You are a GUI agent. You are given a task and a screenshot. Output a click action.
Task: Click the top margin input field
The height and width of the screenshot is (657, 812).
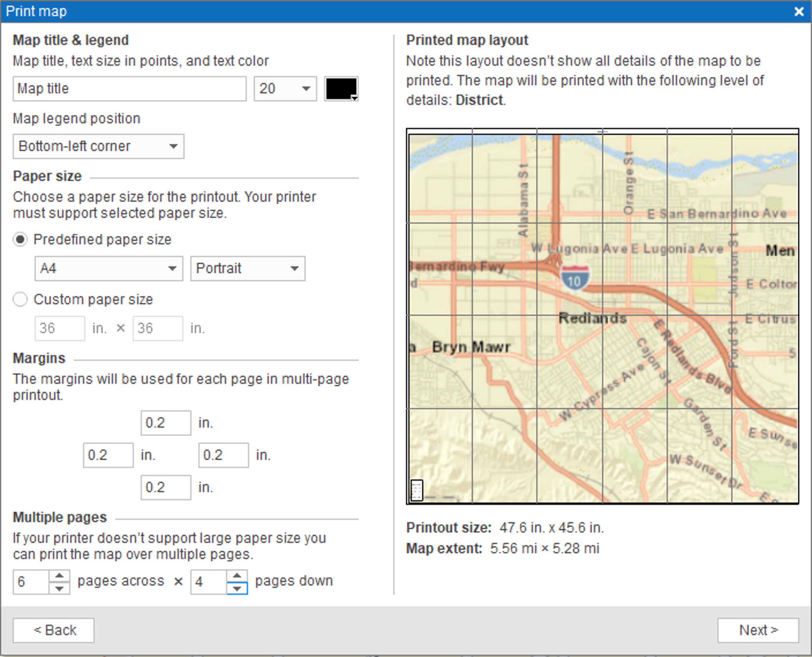coord(166,423)
